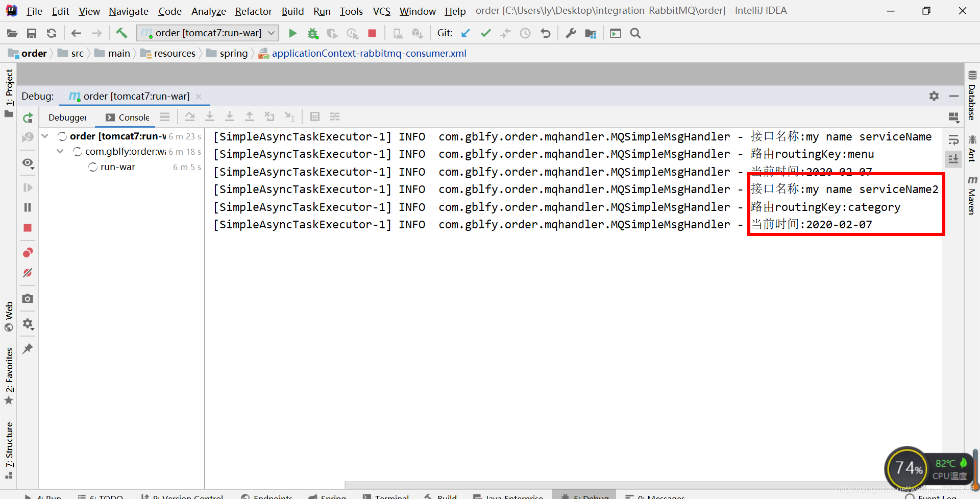Viewport: 980px width, 499px height.
Task: Close the order [tomcat7:run-war] debug tab
Action: coord(199,97)
